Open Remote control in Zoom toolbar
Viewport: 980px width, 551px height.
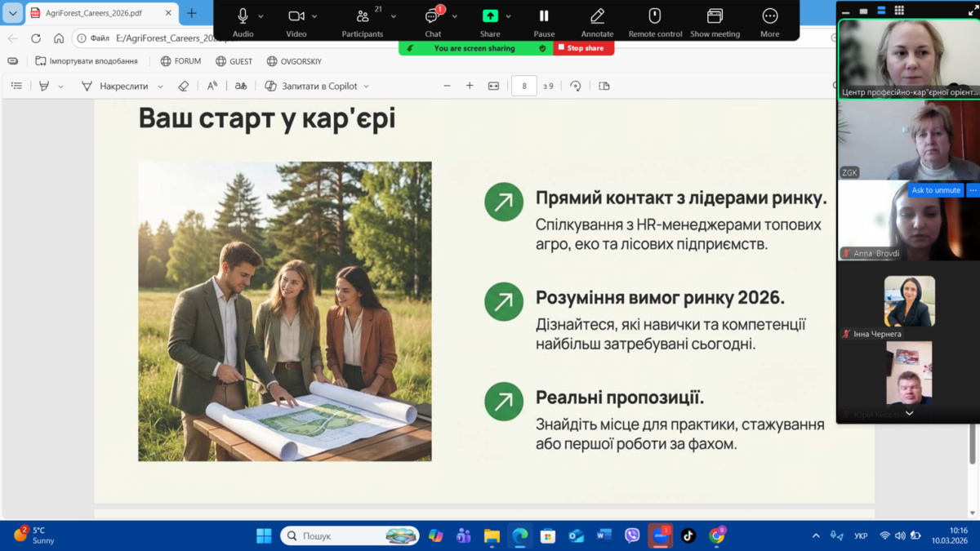(654, 16)
